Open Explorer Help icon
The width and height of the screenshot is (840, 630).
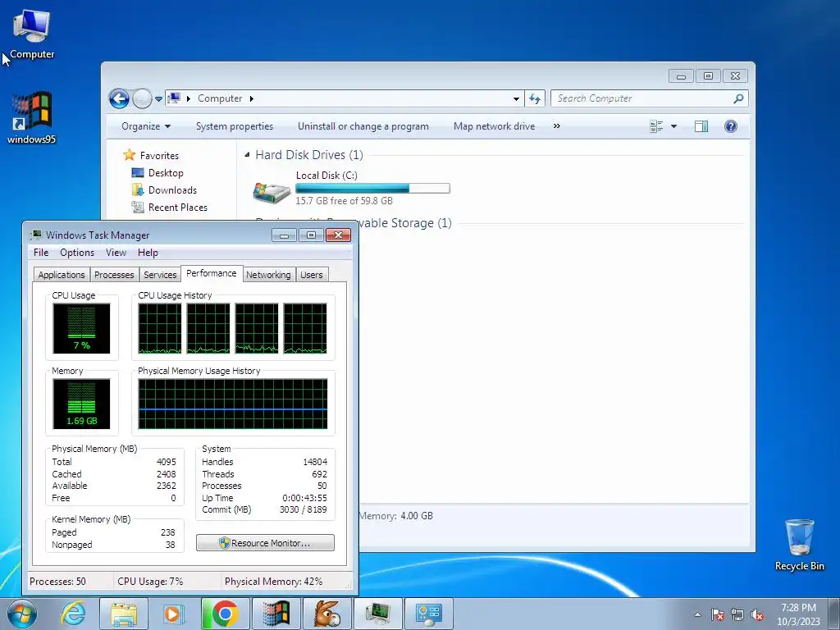731,126
